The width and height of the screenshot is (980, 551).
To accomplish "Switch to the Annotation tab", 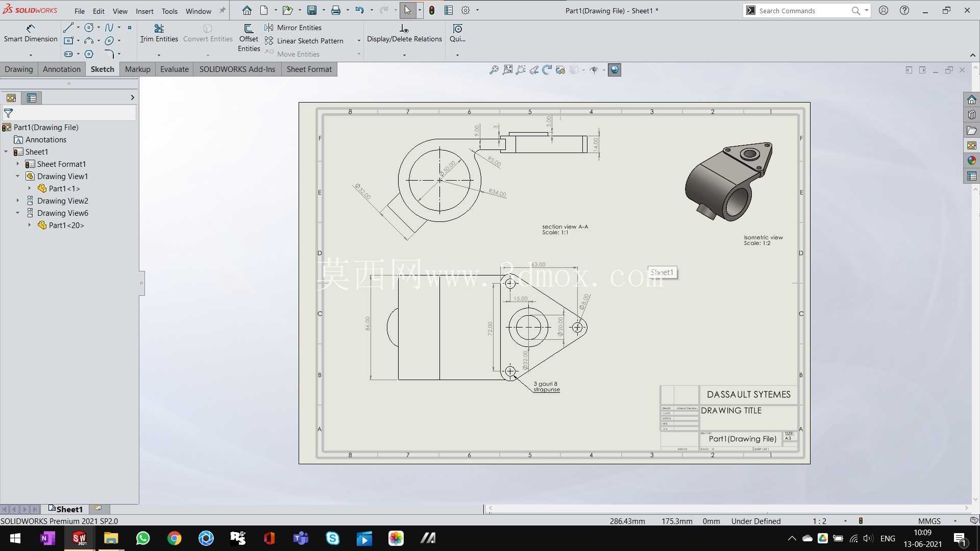I will pyautogui.click(x=62, y=69).
